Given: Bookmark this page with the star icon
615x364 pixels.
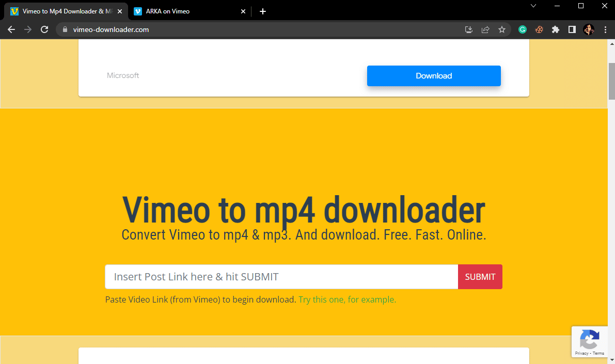Looking at the screenshot, I should pyautogui.click(x=501, y=29).
